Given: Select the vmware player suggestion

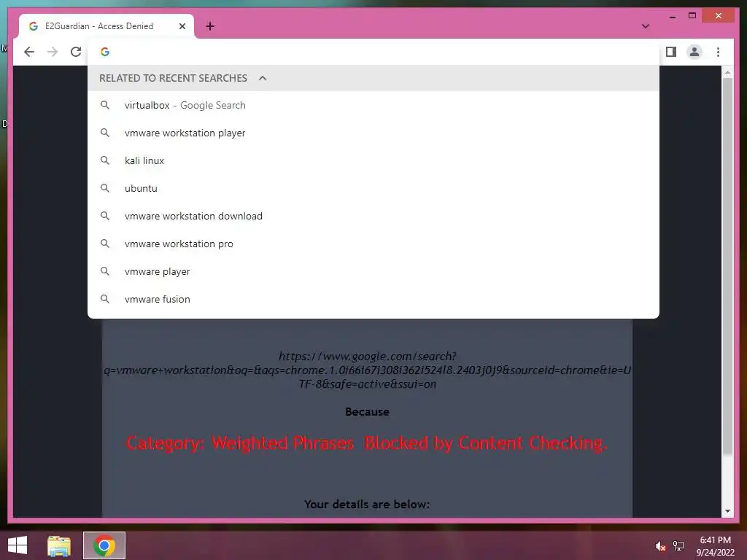Looking at the screenshot, I should 373,271.
